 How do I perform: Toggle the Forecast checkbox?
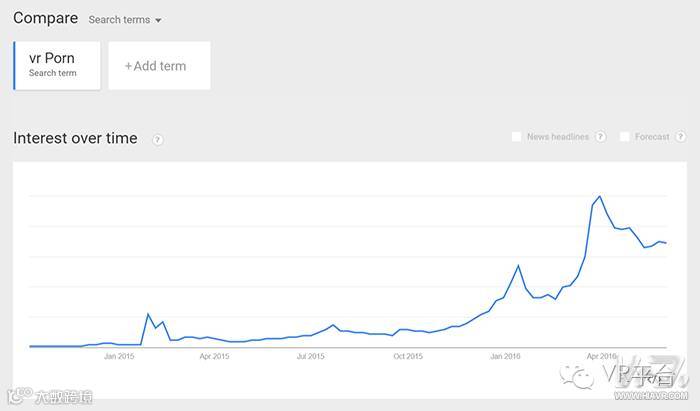point(625,137)
